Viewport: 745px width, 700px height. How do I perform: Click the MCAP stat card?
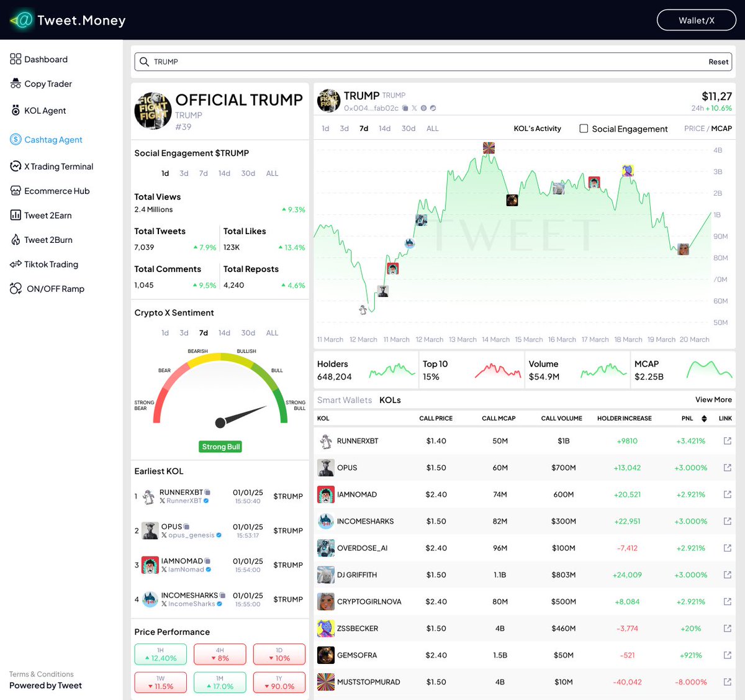coord(683,370)
